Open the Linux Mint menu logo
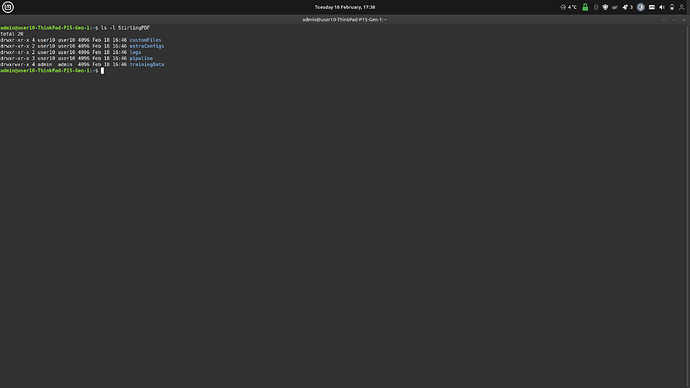The height and width of the screenshot is (388, 690). [8, 7]
